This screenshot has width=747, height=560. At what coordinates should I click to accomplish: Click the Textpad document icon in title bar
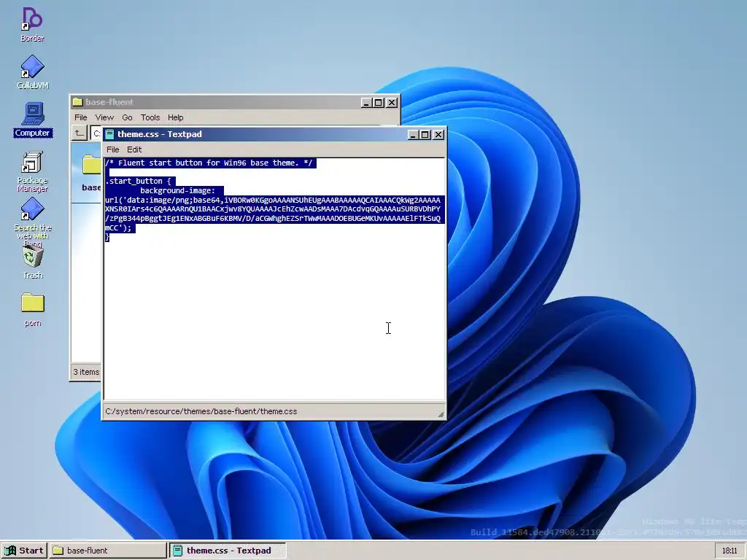(x=109, y=134)
